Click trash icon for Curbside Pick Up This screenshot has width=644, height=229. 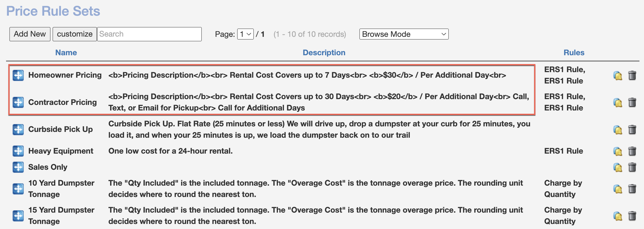[632, 130]
